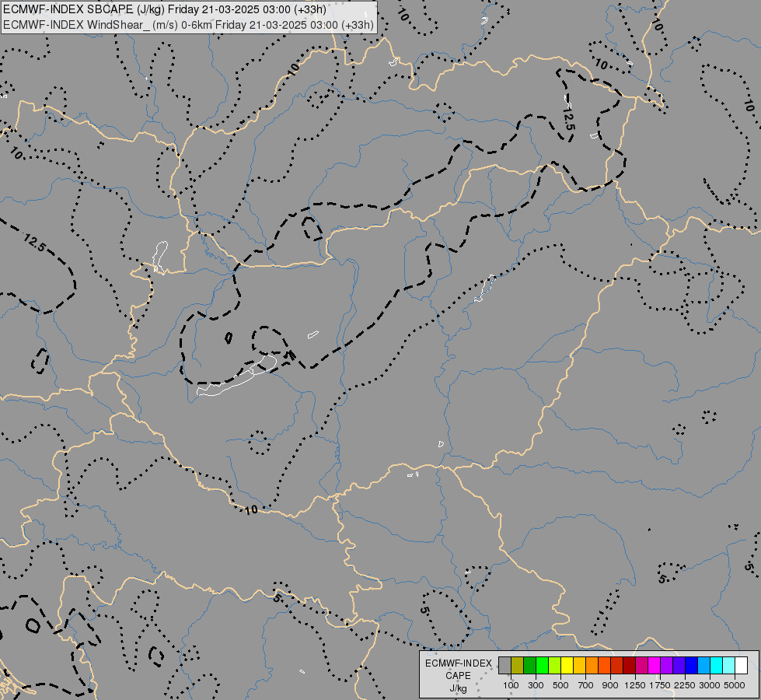Click the legend value 100

pos(511,685)
